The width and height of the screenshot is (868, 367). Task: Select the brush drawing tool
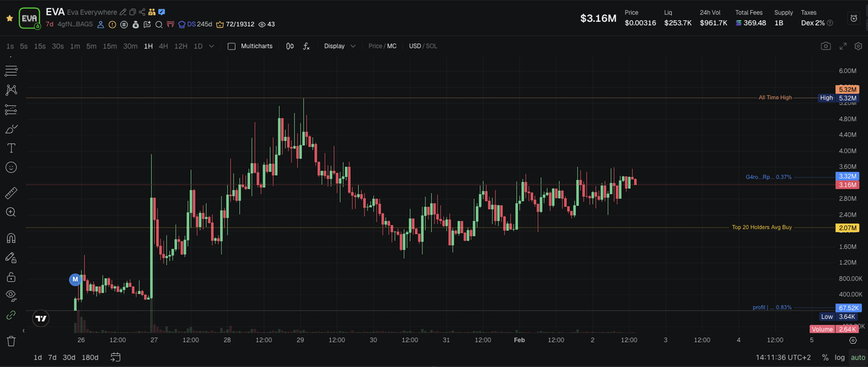click(11, 129)
